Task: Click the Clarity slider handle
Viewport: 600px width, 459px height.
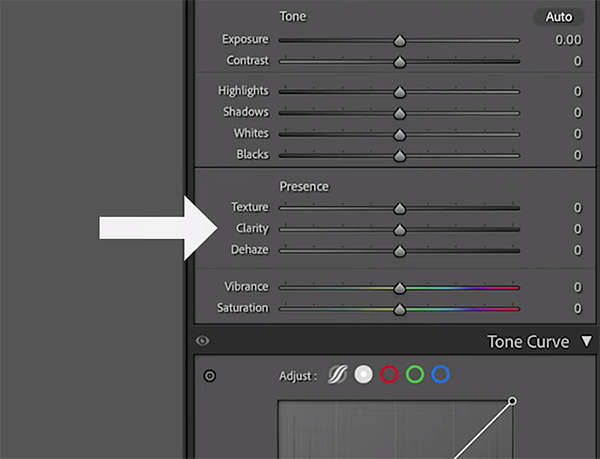Action: point(399,230)
